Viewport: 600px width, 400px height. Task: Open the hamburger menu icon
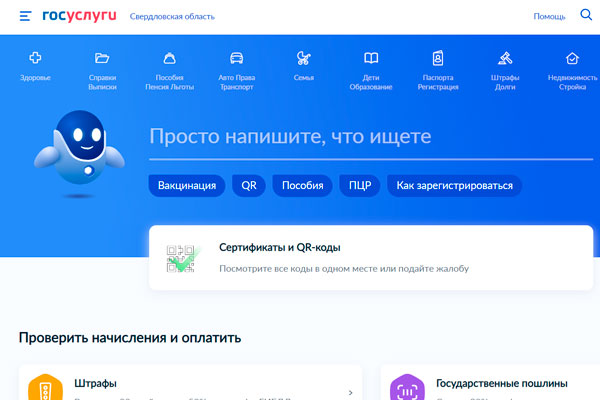pyautogui.click(x=25, y=16)
